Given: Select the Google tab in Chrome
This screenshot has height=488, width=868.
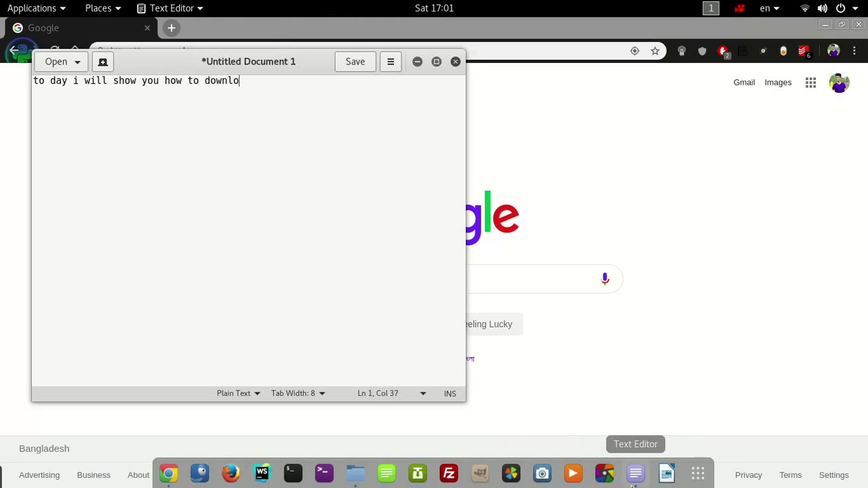Looking at the screenshot, I should click(81, 28).
